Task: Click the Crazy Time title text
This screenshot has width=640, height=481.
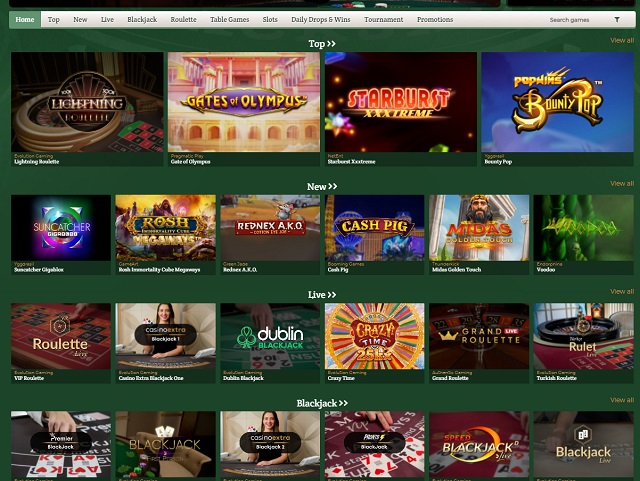Action: 341,379
